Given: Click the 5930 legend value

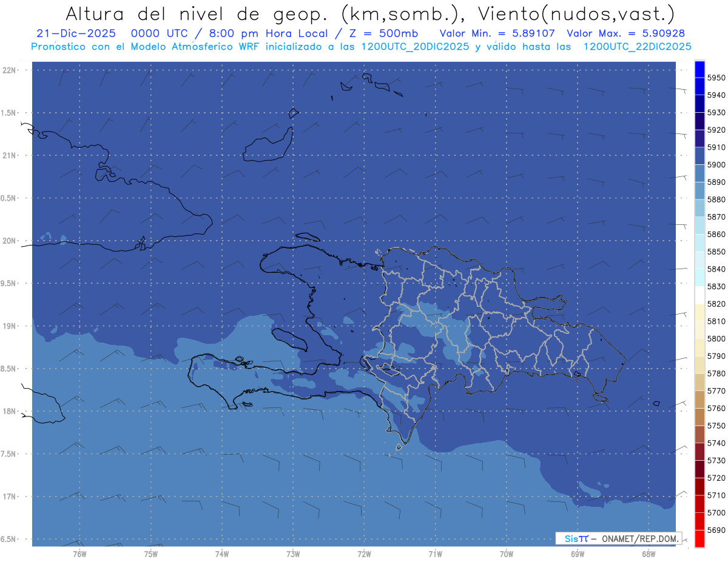Looking at the screenshot, I should (x=716, y=113).
